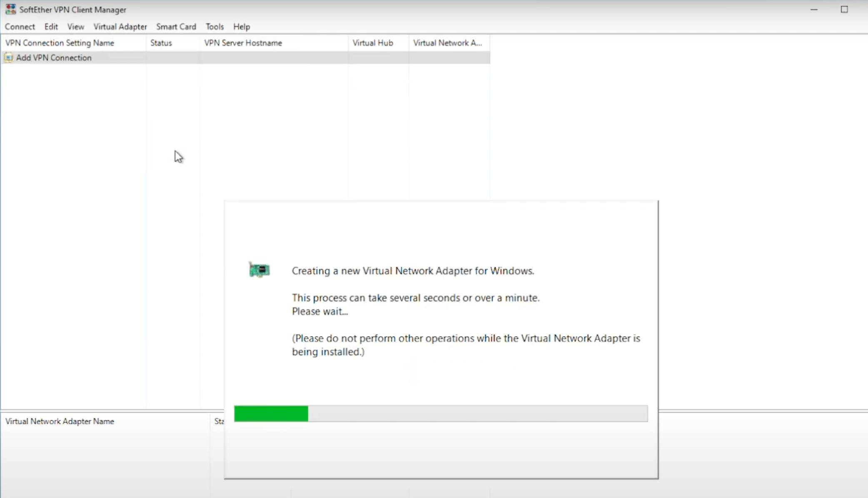Open the View menu
Image resolution: width=868 pixels, height=498 pixels.
[x=75, y=26]
